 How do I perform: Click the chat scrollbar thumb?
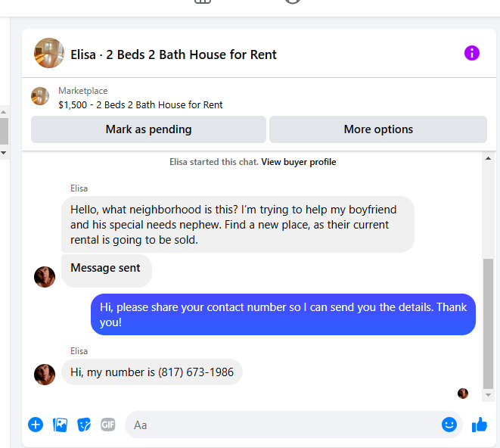(x=488, y=323)
